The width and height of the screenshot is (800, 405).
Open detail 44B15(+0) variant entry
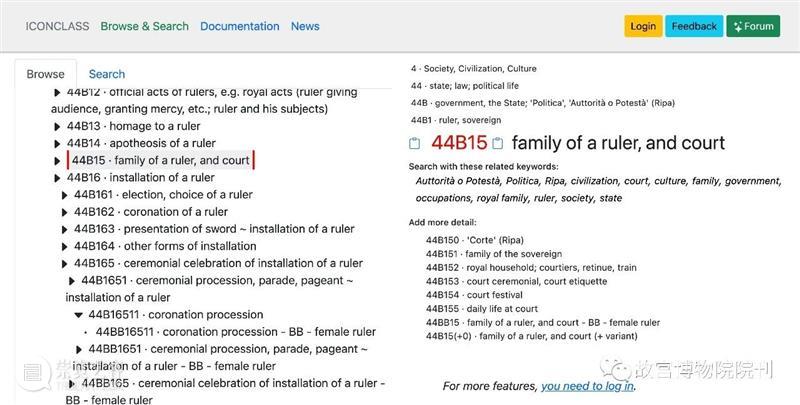(x=532, y=336)
